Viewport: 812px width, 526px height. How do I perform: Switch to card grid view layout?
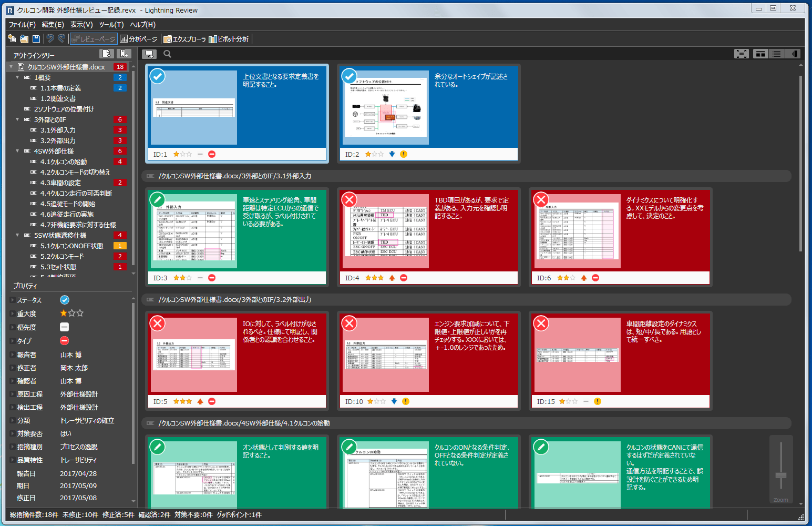760,54
